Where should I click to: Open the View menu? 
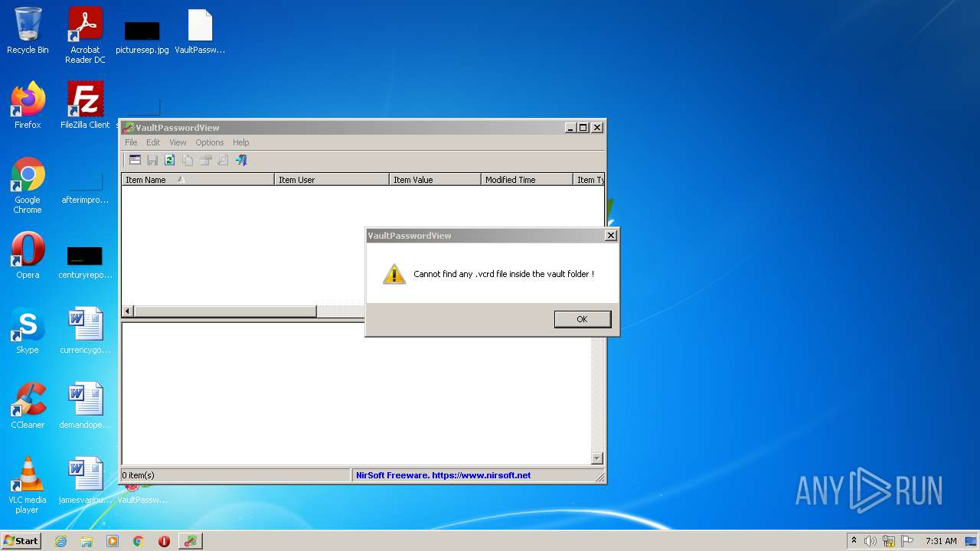(178, 142)
